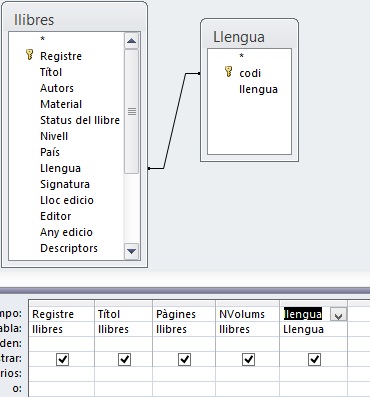The image size is (370, 397).
Task: Select the Descriptors field
Action: (x=69, y=248)
